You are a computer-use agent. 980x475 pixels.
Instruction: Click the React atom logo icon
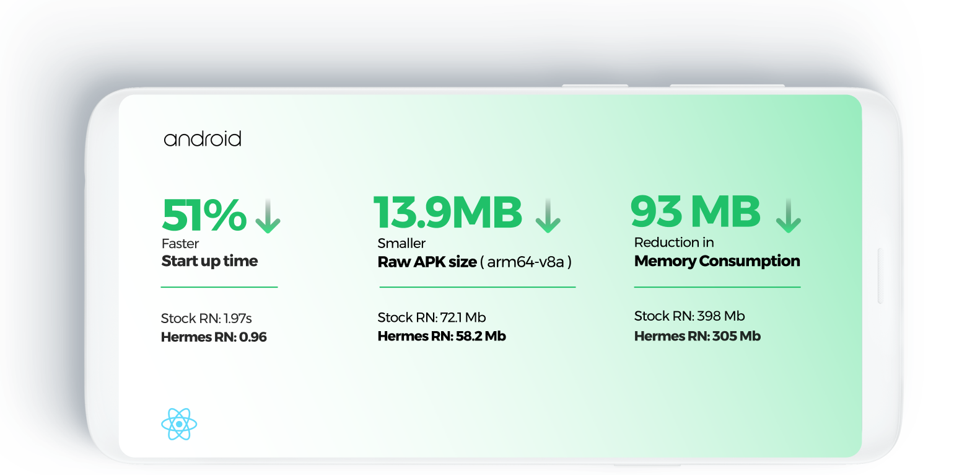[179, 424]
